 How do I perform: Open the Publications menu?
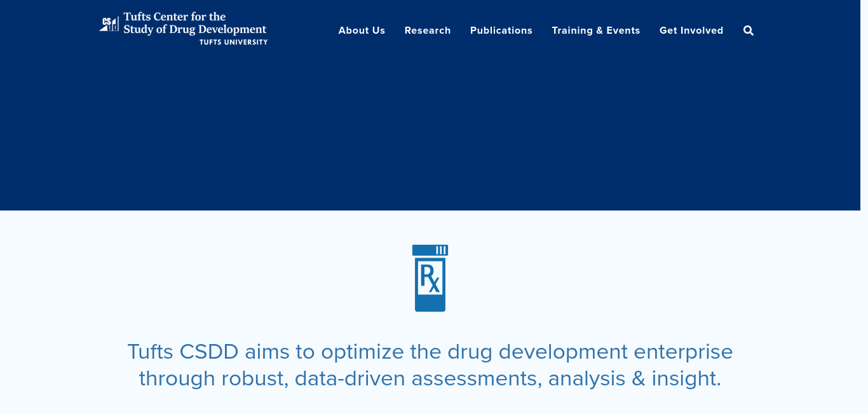(x=501, y=31)
